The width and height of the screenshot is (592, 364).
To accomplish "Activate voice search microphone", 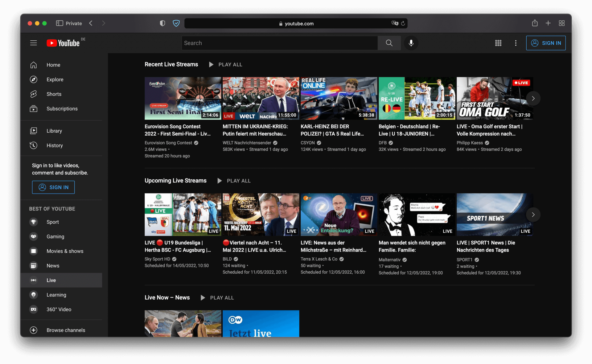I will [411, 43].
